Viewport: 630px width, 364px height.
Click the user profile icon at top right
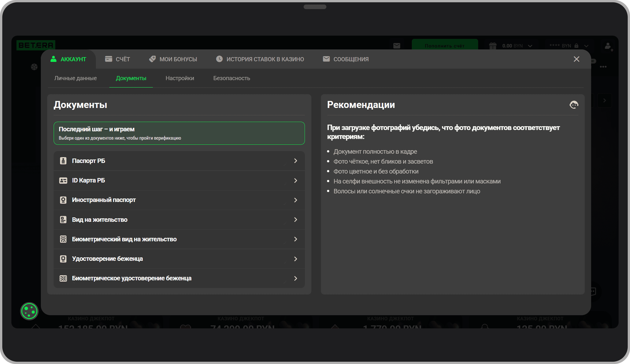pos(608,46)
